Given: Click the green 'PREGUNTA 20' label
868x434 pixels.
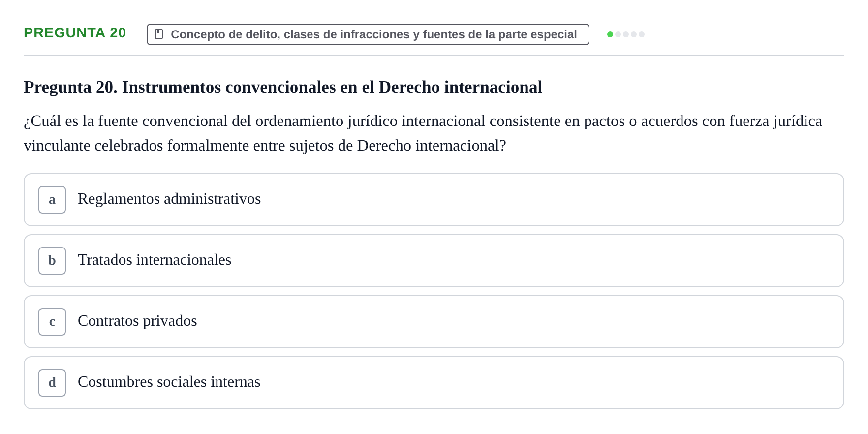Looking at the screenshot, I should pyautogui.click(x=75, y=33).
